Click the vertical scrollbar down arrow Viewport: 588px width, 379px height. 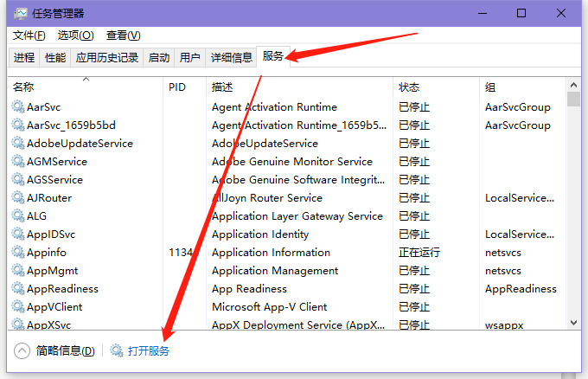(x=573, y=323)
